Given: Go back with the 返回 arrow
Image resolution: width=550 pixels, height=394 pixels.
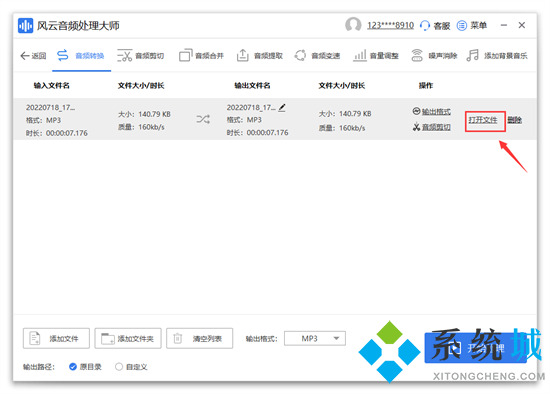Looking at the screenshot, I should tap(33, 56).
